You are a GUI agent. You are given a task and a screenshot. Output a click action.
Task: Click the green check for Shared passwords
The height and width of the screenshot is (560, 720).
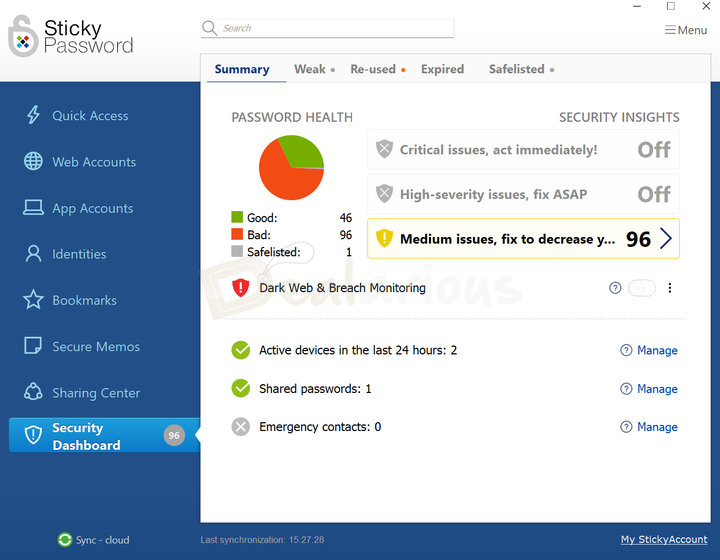pyautogui.click(x=241, y=388)
